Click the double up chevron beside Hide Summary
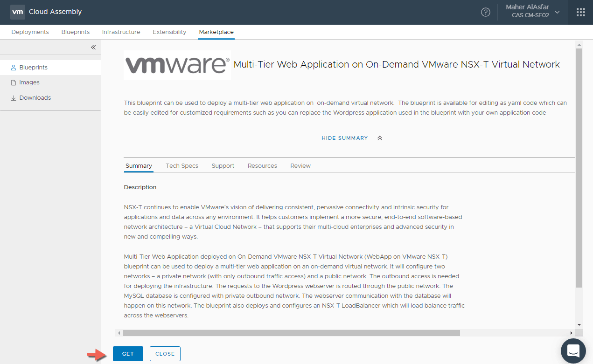The image size is (593, 364). [x=380, y=138]
